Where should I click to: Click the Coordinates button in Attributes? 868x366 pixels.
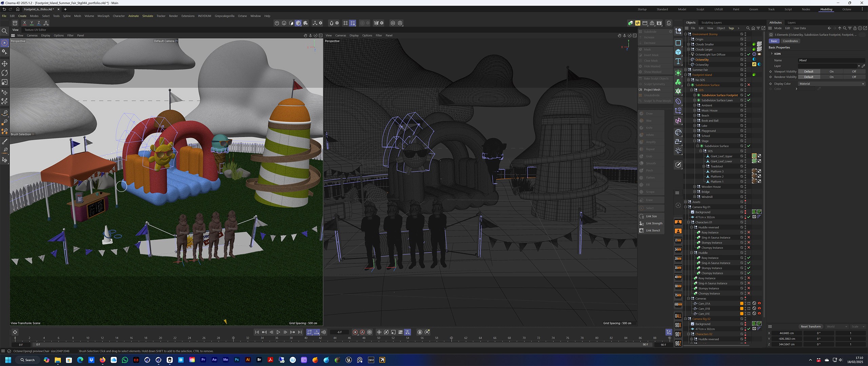(790, 41)
